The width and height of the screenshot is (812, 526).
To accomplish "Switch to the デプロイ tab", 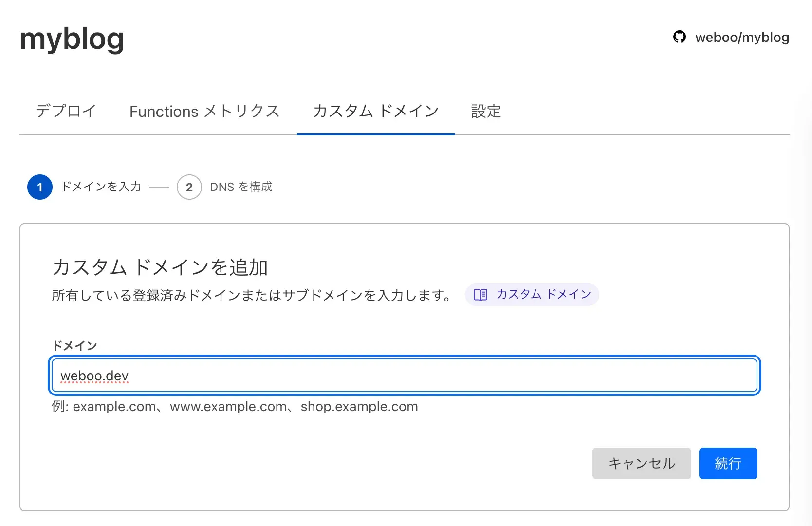I will pyautogui.click(x=65, y=112).
